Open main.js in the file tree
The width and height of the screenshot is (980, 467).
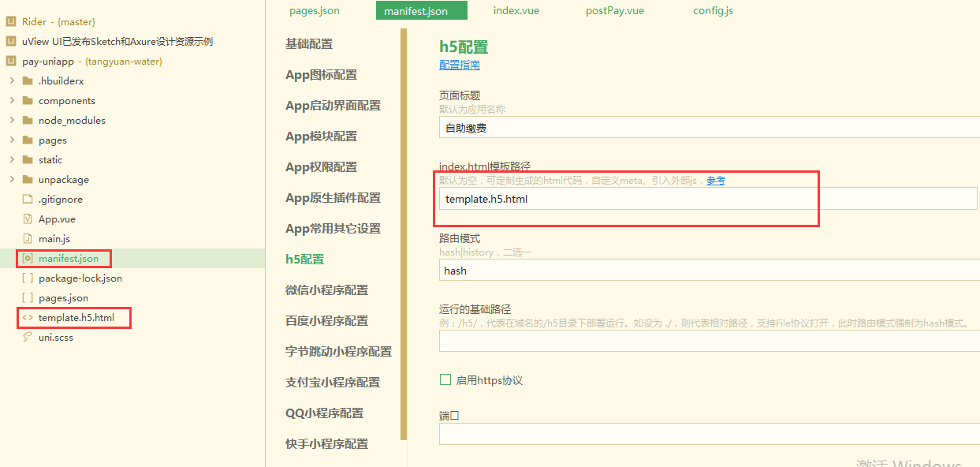(55, 239)
